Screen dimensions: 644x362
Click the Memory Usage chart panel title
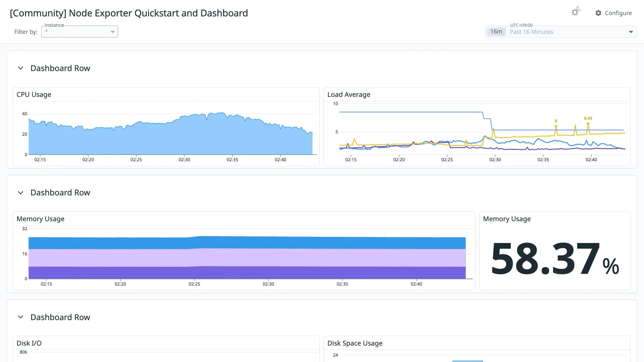[x=41, y=219]
